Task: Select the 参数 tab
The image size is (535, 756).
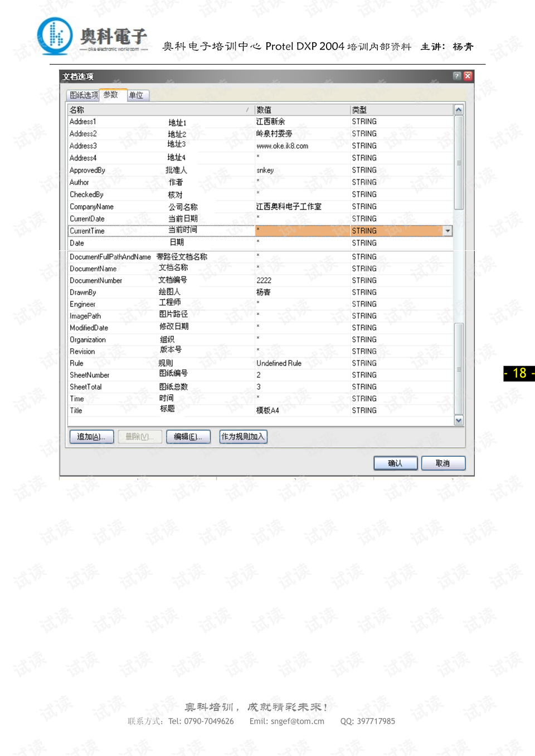Action: click(x=111, y=95)
